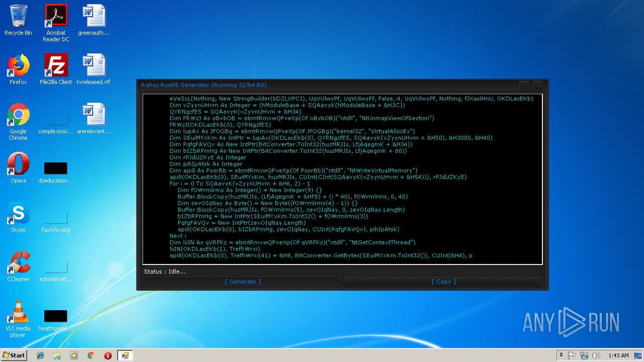Click 'FRWzJ(OKDLacEKb(0), QYRNgzfES)' line
Viewport: 644px width, 362px height.
[220, 125]
